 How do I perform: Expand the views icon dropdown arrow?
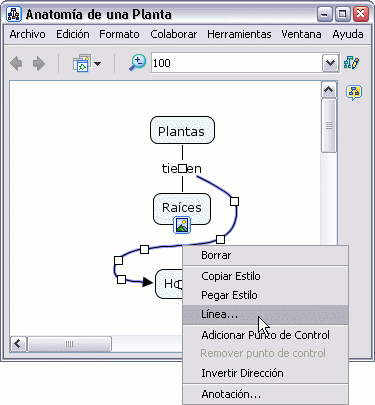97,63
